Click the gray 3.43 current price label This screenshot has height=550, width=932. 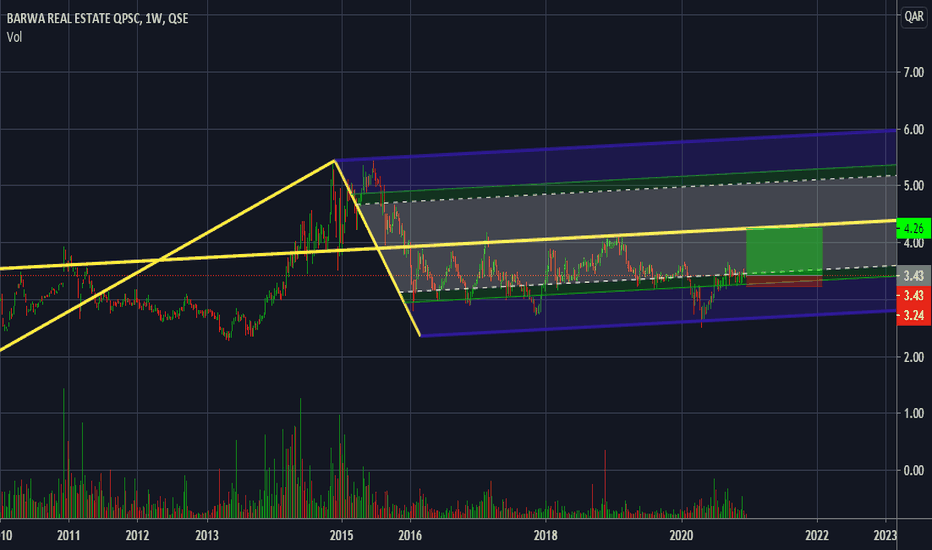[914, 275]
